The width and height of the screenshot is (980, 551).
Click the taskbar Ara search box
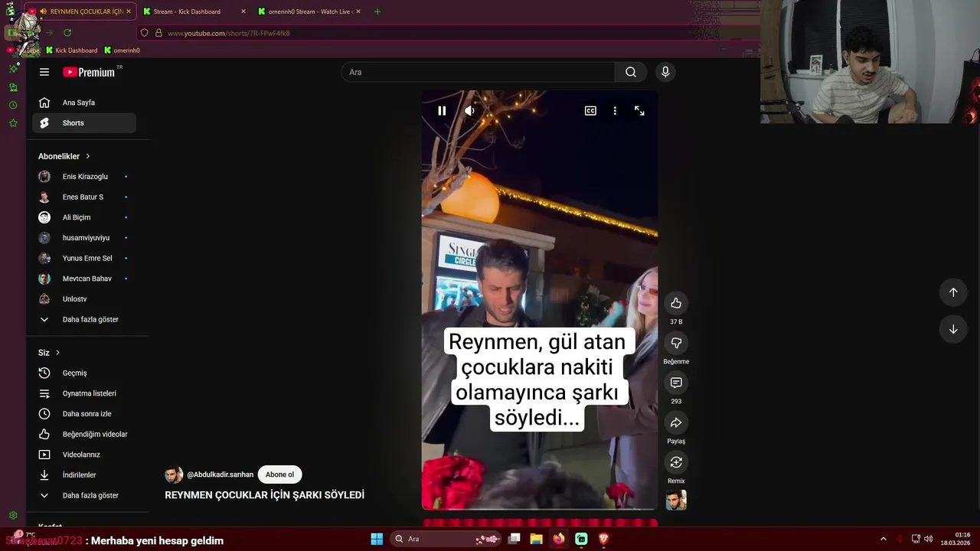446,539
